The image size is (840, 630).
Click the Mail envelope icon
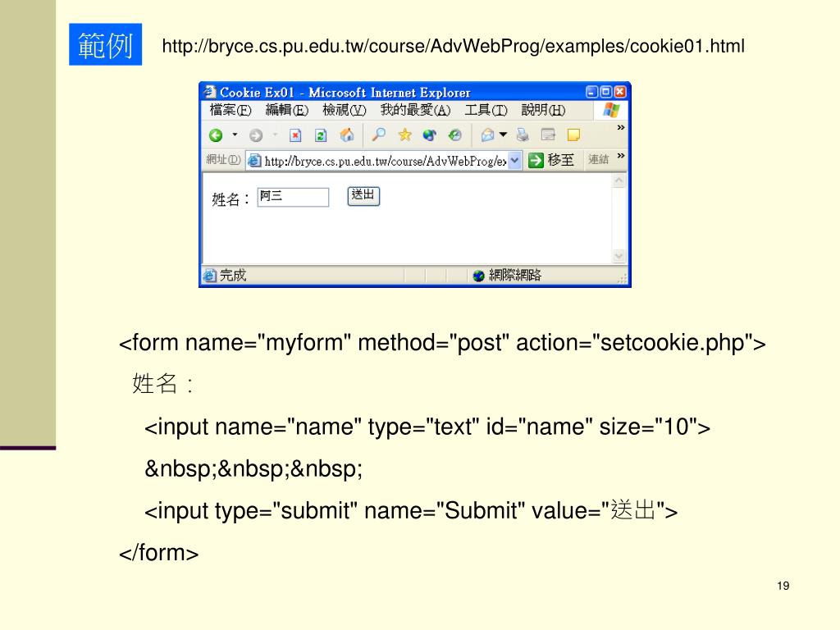click(x=487, y=135)
